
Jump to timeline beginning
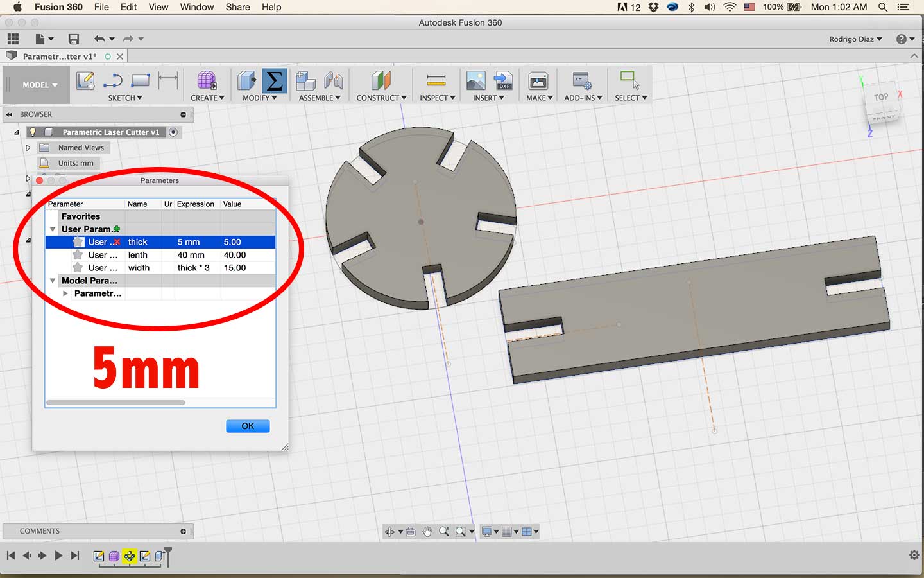(11, 556)
